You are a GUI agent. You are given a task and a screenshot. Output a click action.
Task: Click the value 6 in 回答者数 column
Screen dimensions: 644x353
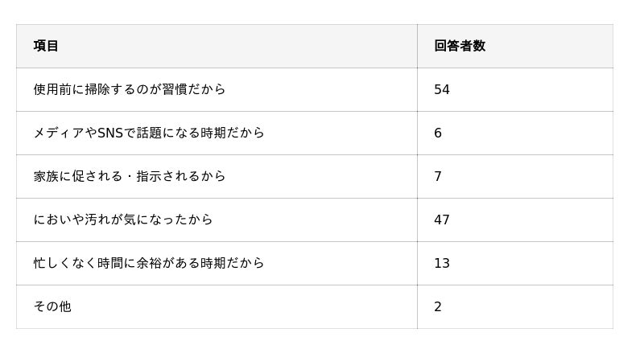[438, 133]
